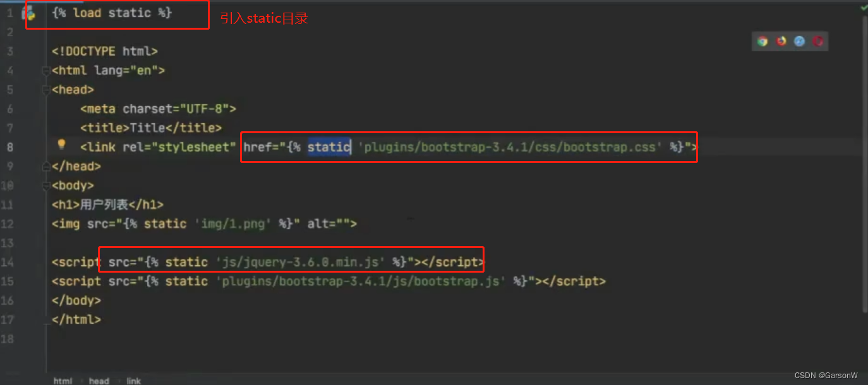Collapse the head tag fold on line 5
Image resolution: width=868 pixels, height=385 pixels.
pos(46,90)
